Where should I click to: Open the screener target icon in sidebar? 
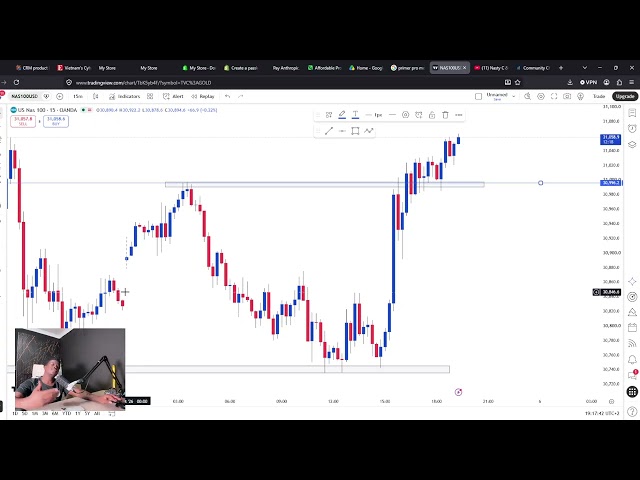tap(632, 297)
